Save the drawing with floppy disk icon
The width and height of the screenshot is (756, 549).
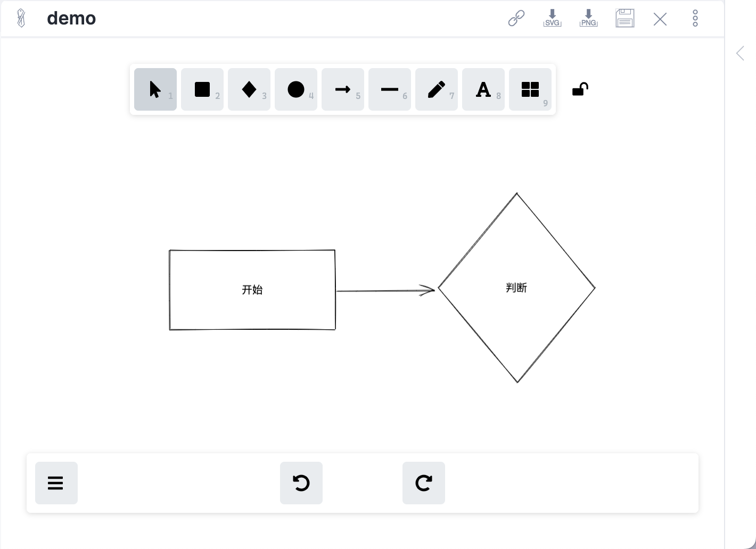click(x=624, y=18)
